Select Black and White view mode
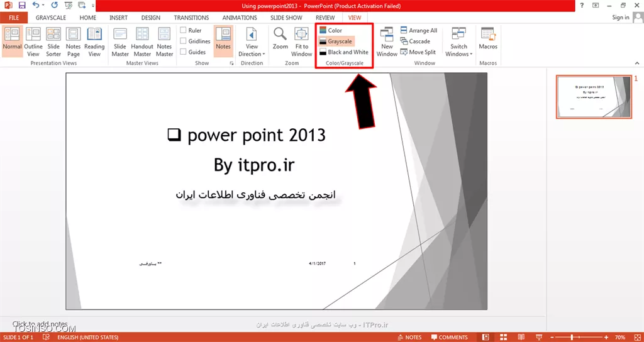Viewport: 644px width, 342px height. (344, 52)
